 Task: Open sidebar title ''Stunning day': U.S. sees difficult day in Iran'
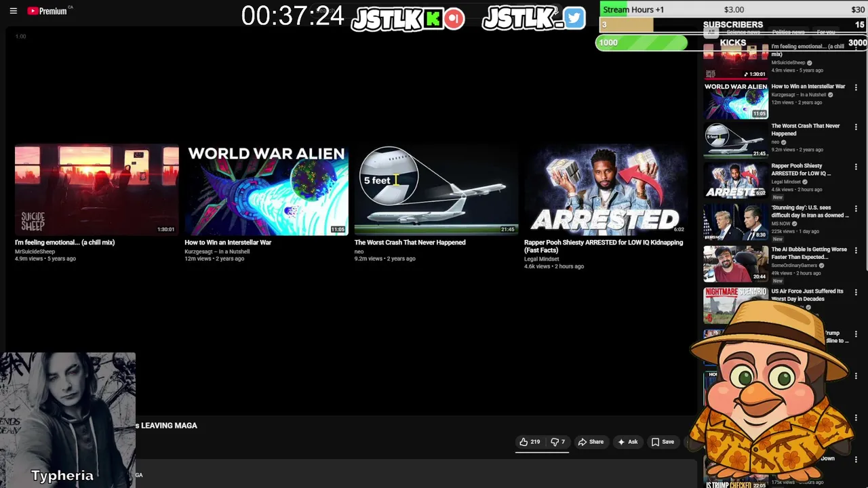(x=810, y=211)
